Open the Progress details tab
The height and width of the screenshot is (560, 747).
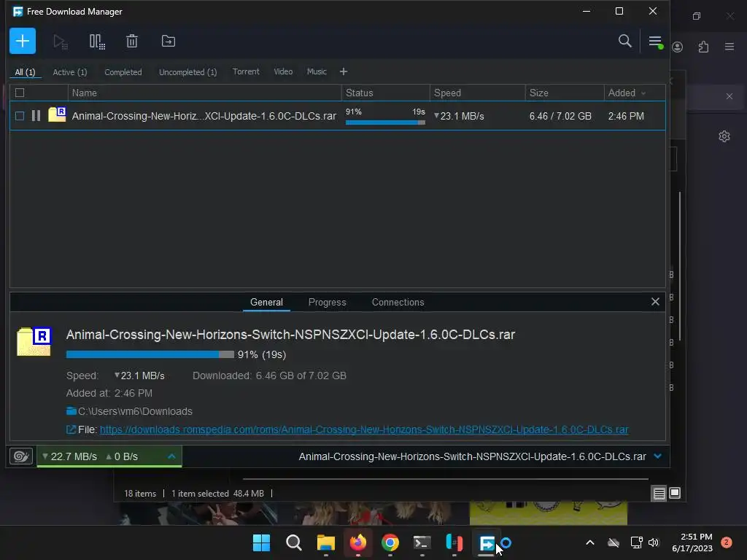pos(327,302)
